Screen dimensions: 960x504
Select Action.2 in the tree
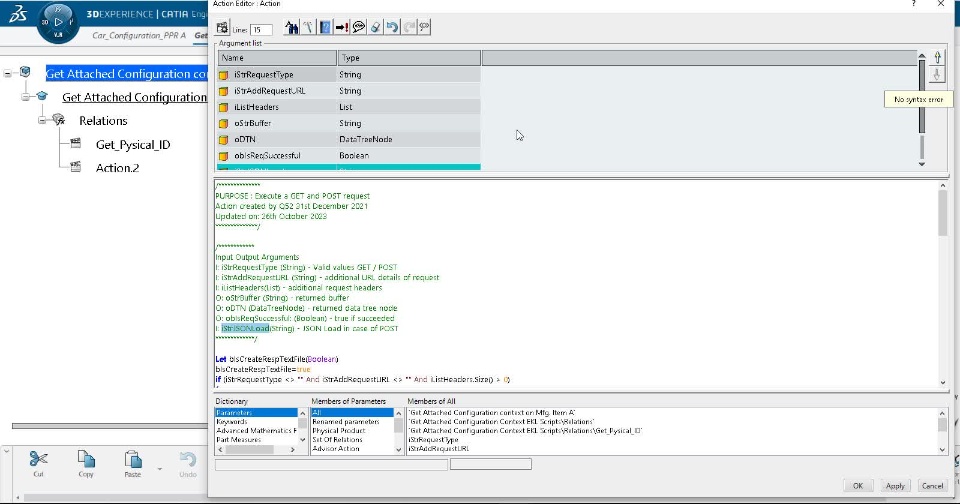point(118,168)
